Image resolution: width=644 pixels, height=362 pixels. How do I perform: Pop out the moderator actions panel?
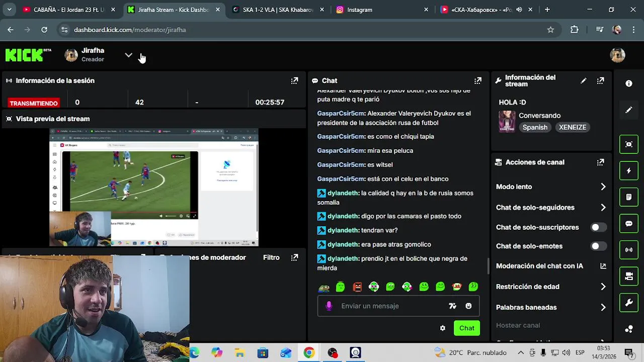(x=295, y=257)
